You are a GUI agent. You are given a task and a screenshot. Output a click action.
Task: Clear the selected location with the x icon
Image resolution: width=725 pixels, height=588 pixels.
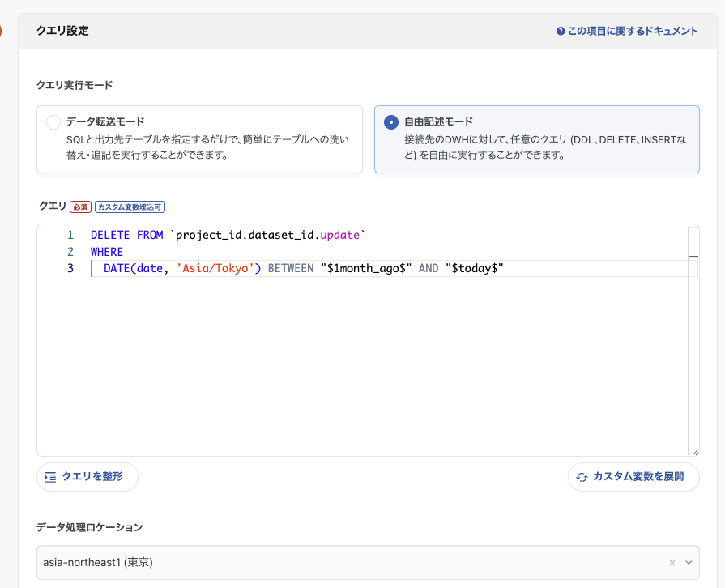click(672, 563)
